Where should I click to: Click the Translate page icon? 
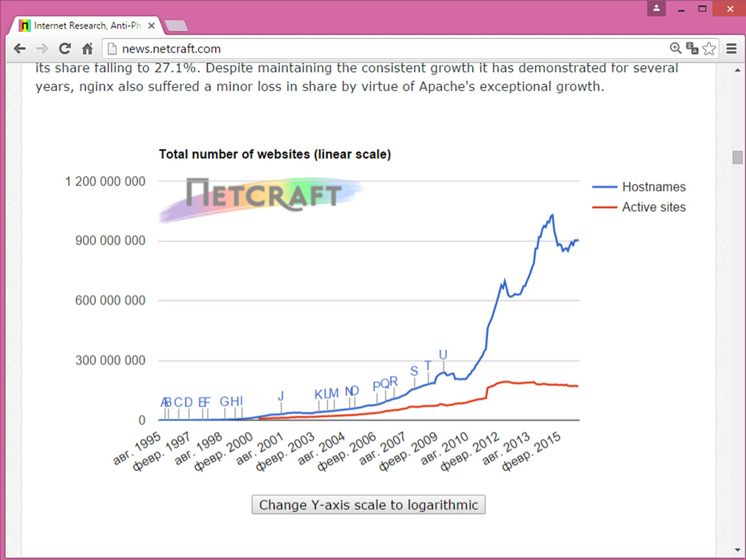692,49
